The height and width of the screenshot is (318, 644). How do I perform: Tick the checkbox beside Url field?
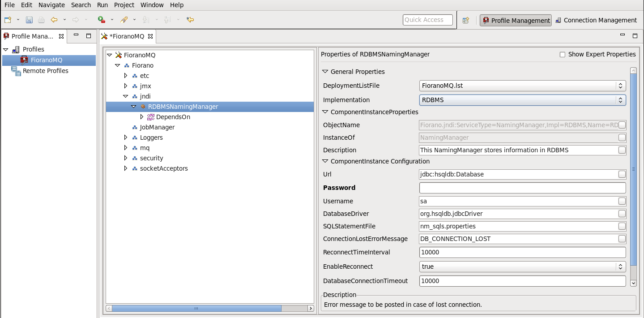click(622, 174)
